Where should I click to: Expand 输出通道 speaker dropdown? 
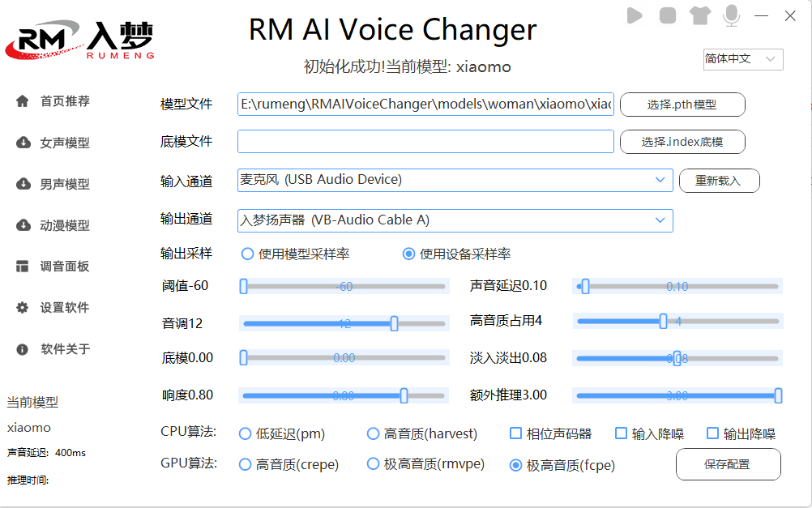[455, 220]
